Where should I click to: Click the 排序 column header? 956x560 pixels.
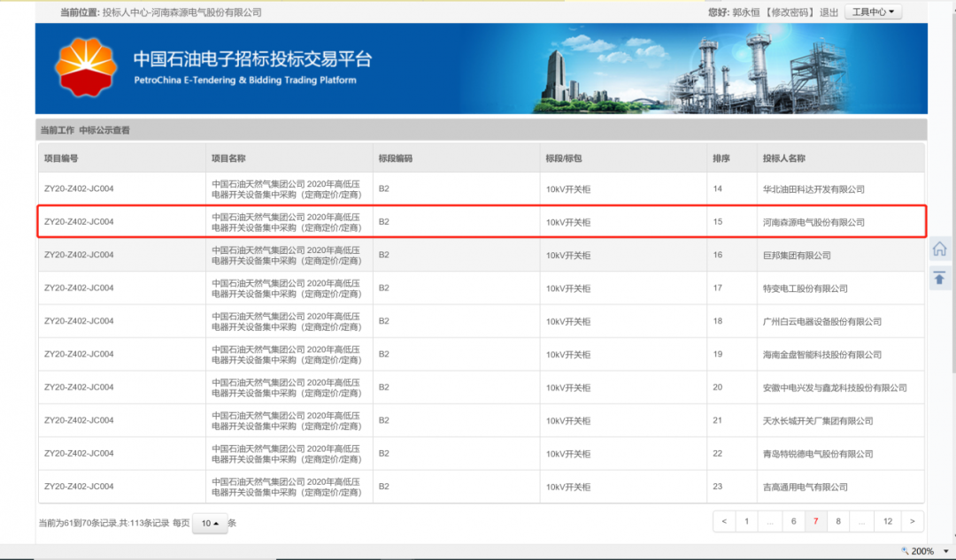click(721, 158)
